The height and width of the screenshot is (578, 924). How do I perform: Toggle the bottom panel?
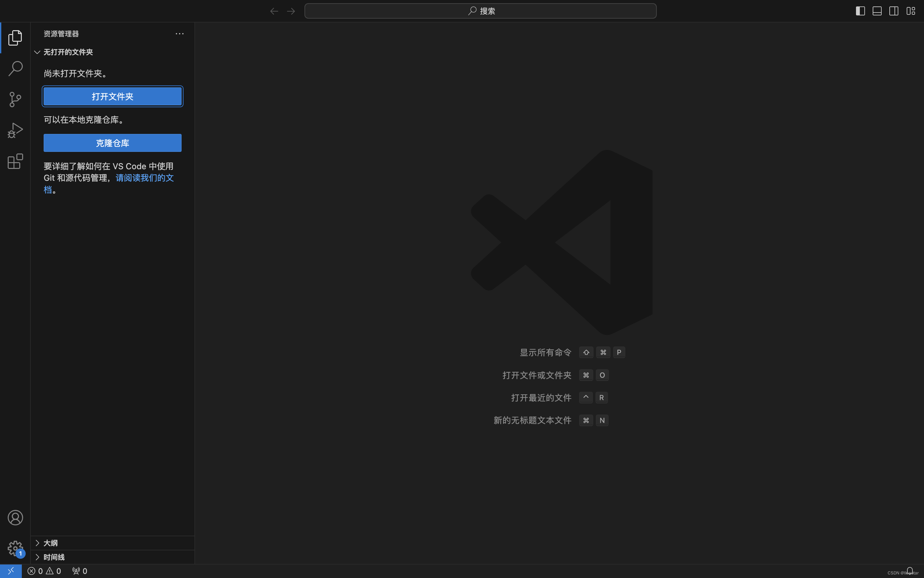coord(877,11)
